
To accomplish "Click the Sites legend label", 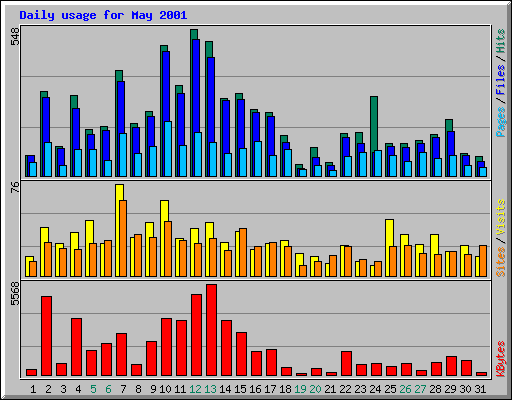I will 500,262.
